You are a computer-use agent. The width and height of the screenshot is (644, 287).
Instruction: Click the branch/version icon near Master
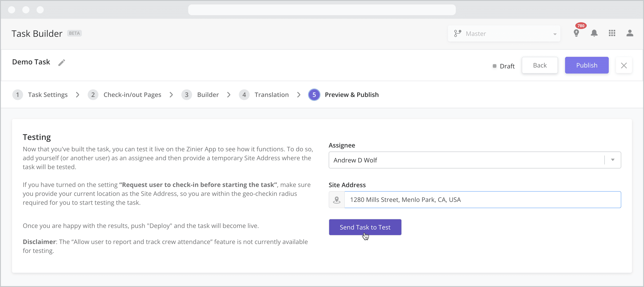[x=458, y=34]
